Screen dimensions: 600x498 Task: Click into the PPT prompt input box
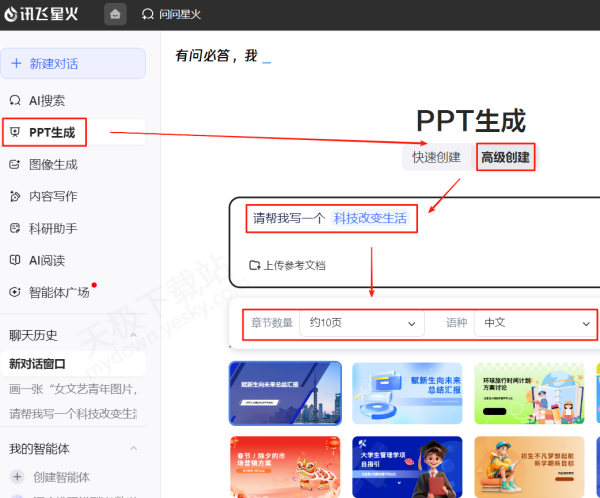(415, 242)
